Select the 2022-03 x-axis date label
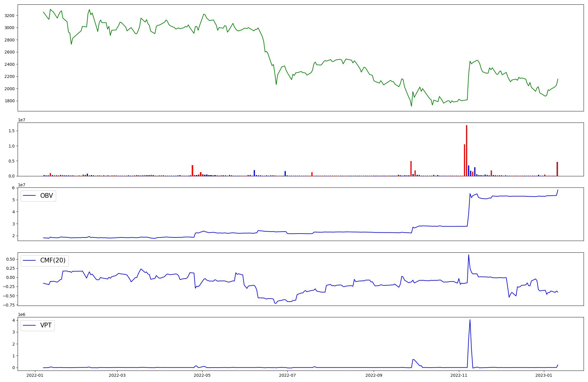 click(117, 375)
